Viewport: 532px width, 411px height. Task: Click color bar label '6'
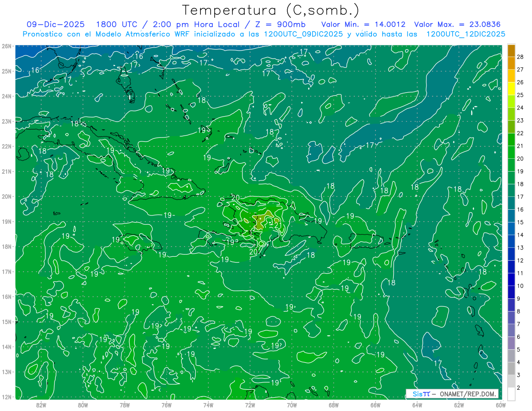(x=519, y=337)
